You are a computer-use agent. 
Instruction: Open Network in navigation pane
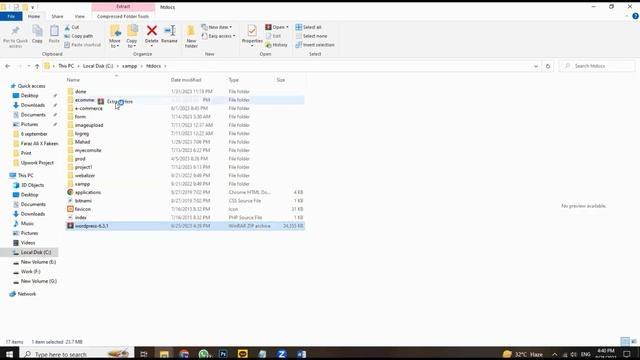point(27,294)
